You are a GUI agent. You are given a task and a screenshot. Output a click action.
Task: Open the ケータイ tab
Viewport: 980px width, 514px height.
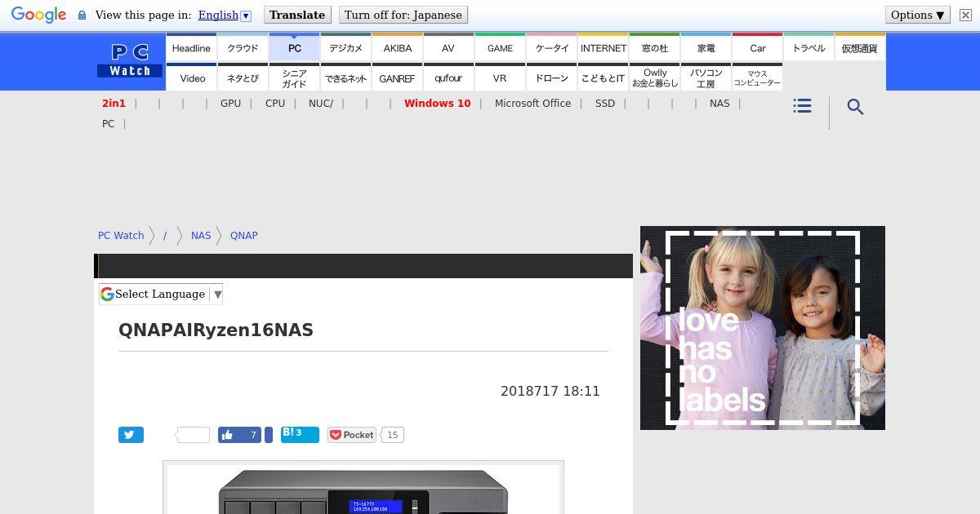point(552,48)
